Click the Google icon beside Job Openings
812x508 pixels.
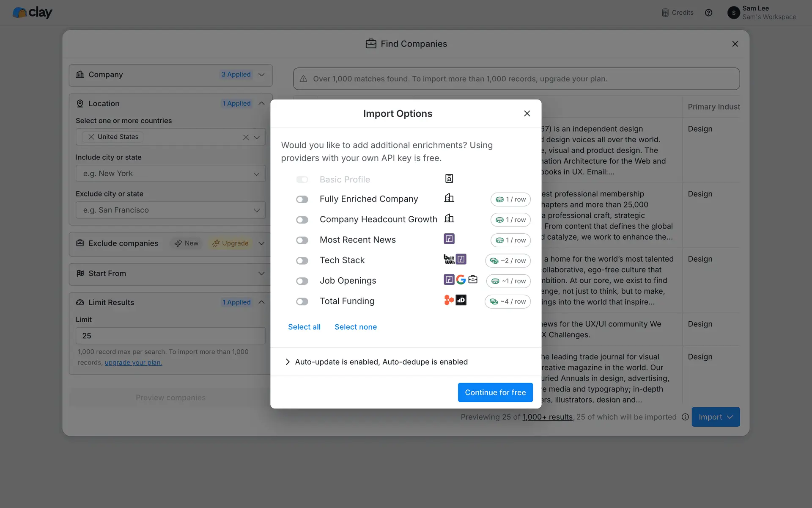point(461,279)
